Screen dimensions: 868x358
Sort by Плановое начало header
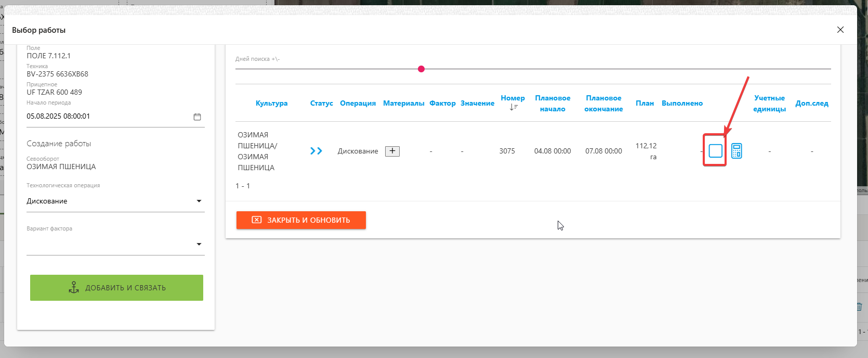(553, 103)
